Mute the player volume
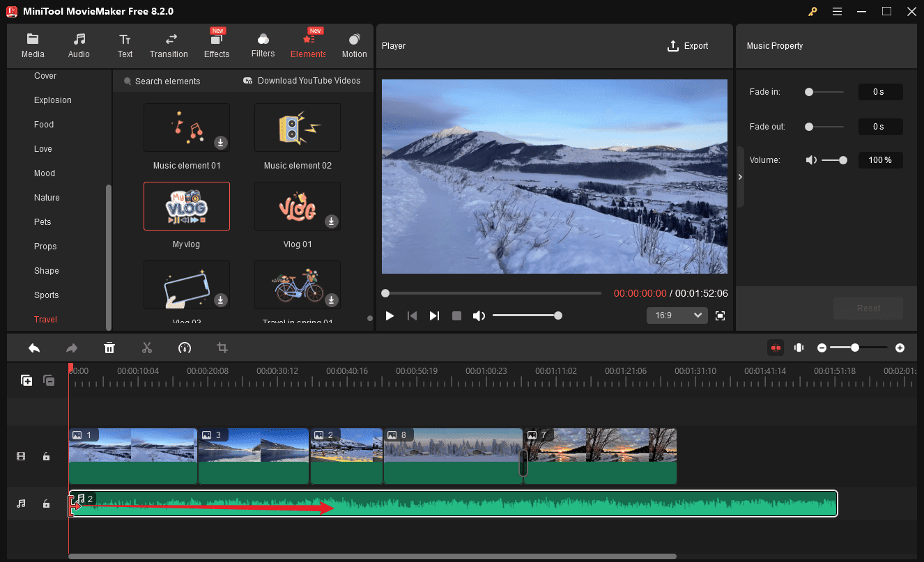 479,316
